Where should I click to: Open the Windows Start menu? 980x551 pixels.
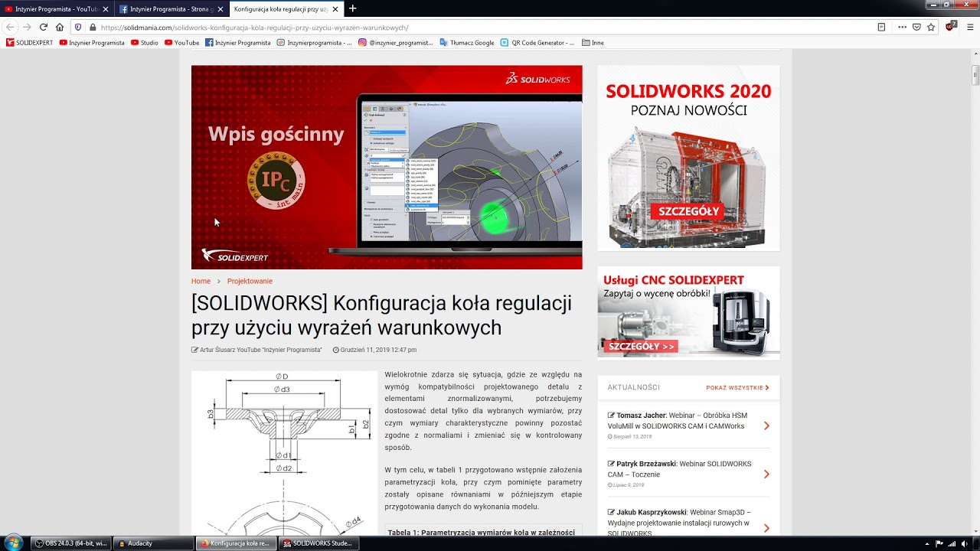coord(13,543)
